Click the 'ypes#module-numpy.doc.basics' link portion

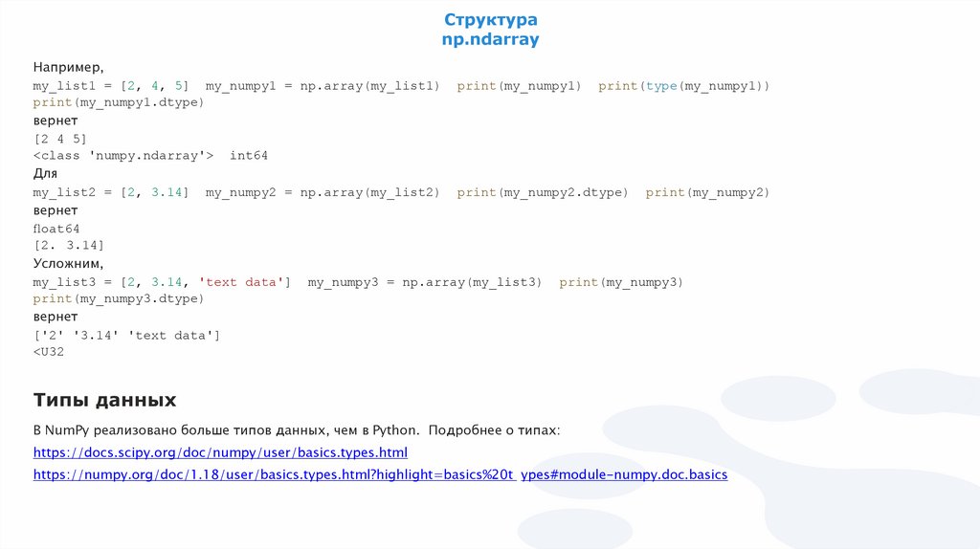pos(624,474)
